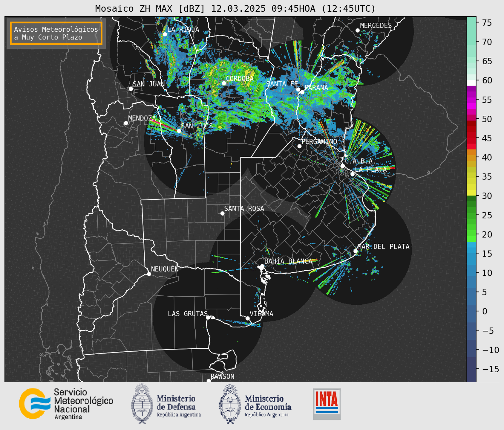Click the Mendoza city marker

pyautogui.click(x=126, y=123)
